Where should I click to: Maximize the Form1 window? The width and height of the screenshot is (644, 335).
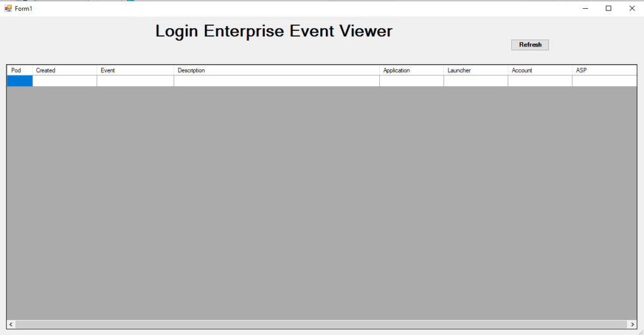(x=609, y=8)
